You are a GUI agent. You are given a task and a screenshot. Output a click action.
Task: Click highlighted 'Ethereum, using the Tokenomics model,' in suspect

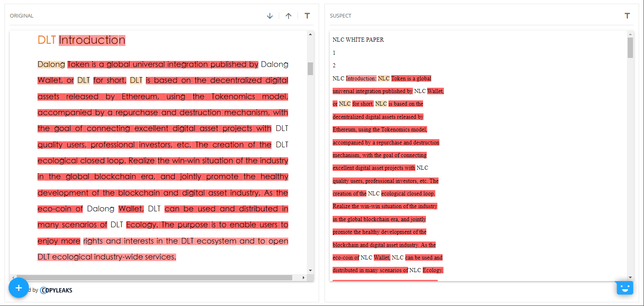(380, 129)
